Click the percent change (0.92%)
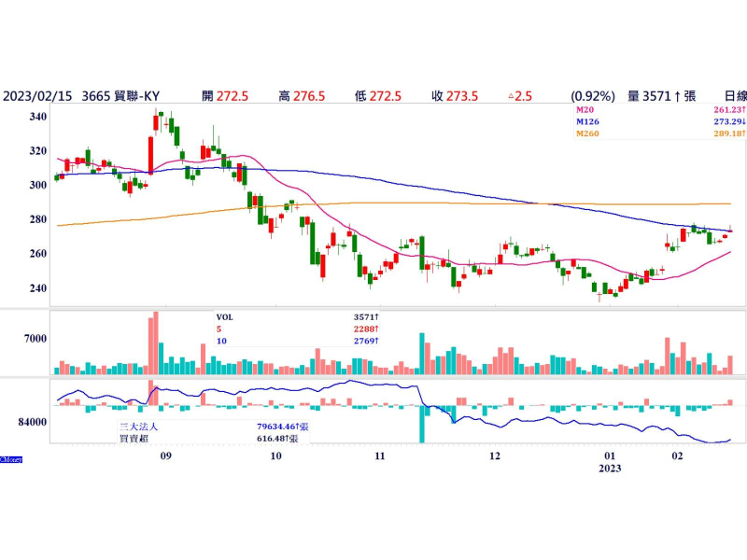Image resolution: width=747 pixels, height=560 pixels. (593, 96)
